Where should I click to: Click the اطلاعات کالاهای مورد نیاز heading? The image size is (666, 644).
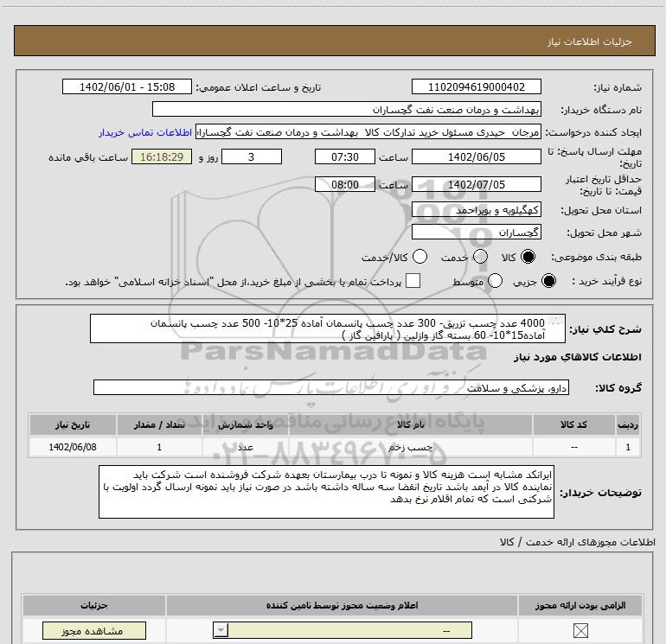[x=578, y=357]
